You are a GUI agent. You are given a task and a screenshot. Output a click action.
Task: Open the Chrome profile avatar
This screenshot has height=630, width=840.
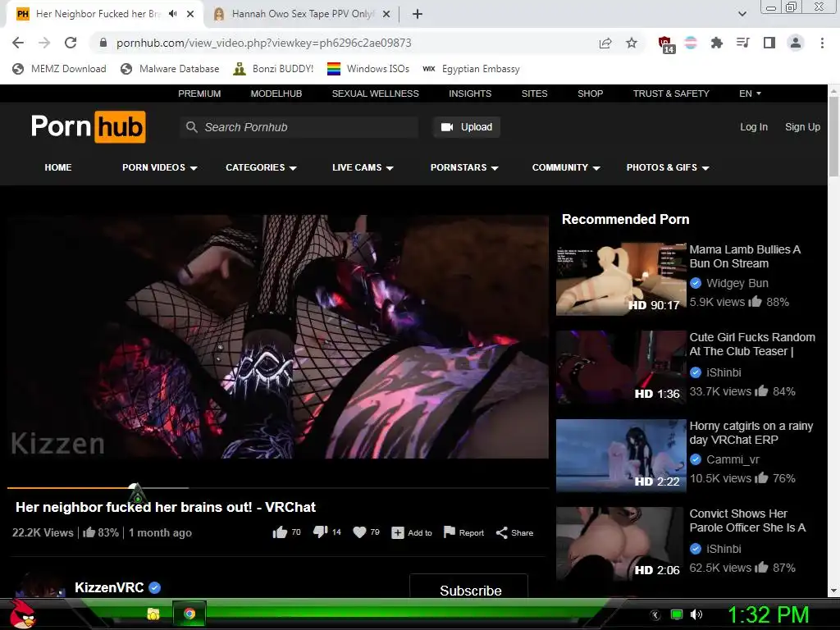(796, 43)
